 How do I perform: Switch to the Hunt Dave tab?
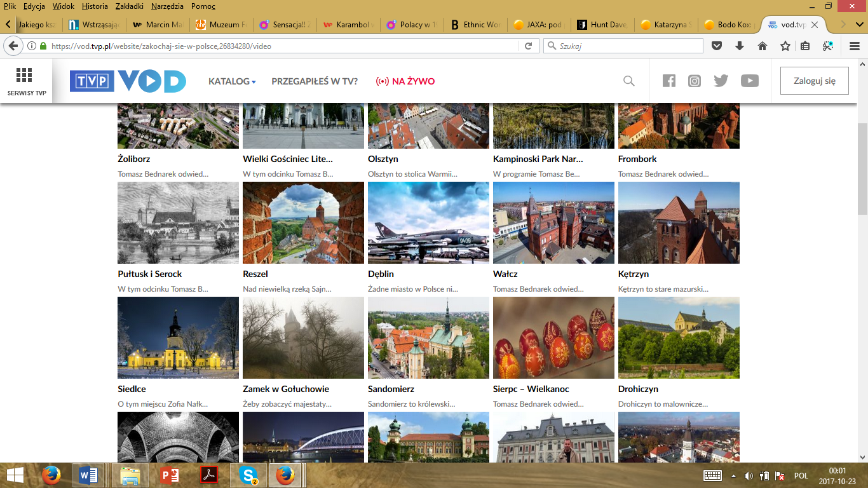coord(603,25)
